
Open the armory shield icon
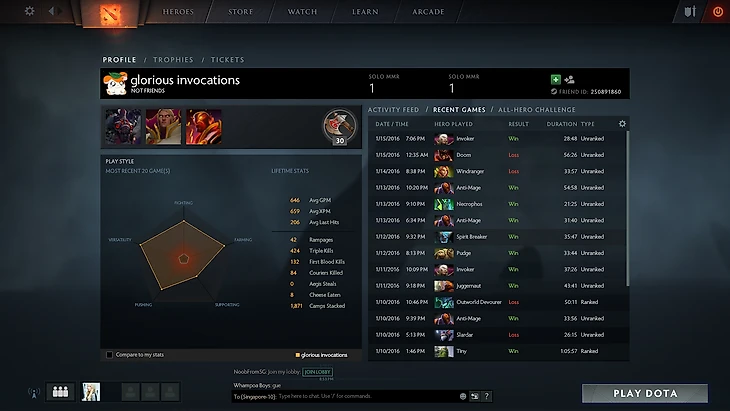[x=690, y=11]
